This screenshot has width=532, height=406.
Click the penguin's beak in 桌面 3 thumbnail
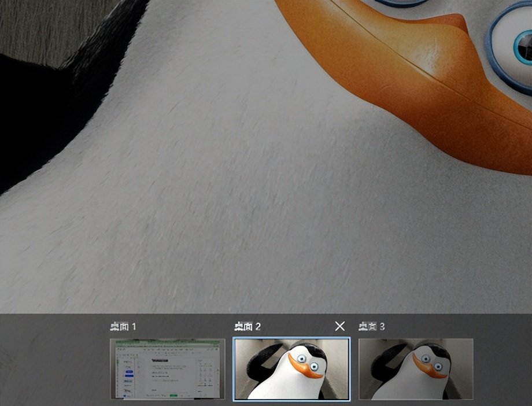(x=429, y=370)
